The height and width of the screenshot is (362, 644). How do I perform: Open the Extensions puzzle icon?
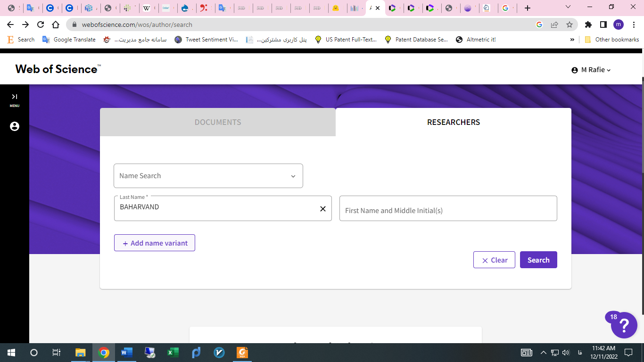pyautogui.click(x=588, y=25)
